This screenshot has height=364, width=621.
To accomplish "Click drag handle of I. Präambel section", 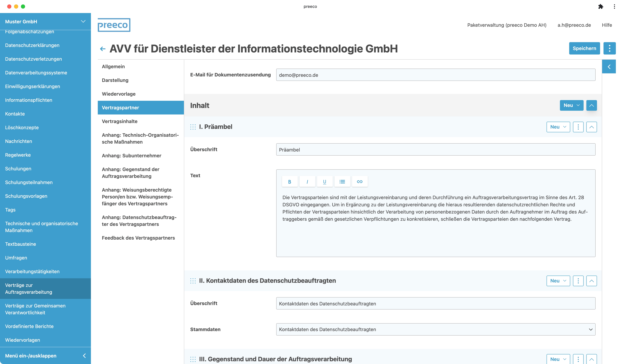I will pyautogui.click(x=193, y=127).
